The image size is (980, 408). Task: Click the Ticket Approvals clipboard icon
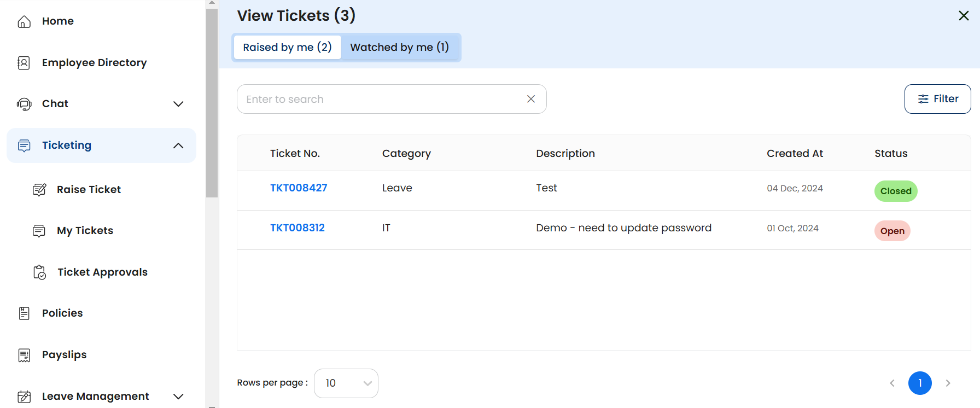40,272
